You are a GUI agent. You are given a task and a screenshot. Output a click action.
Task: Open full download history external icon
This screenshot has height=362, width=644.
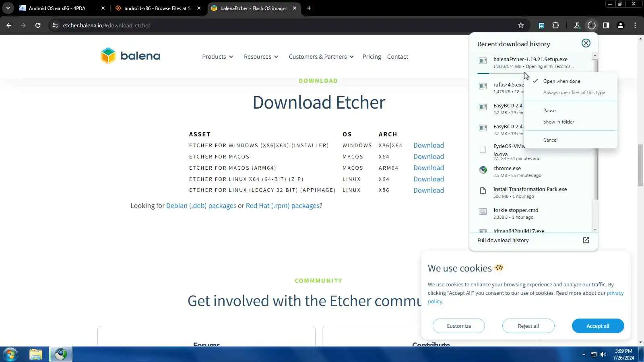(586, 240)
